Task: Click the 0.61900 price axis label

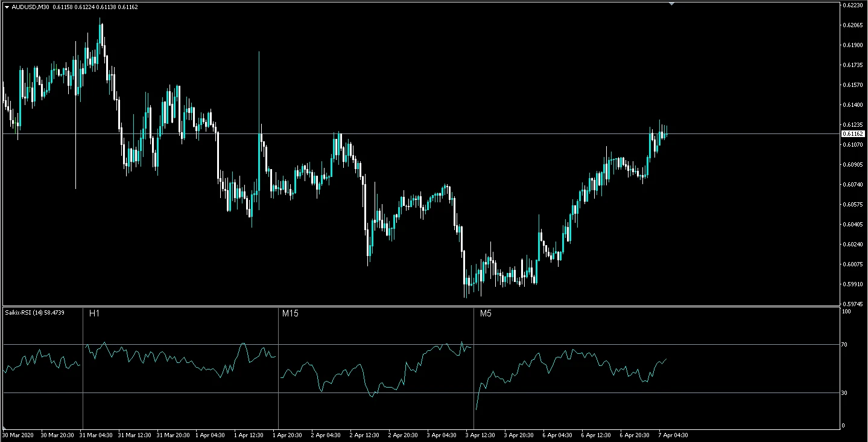Action: [852, 45]
